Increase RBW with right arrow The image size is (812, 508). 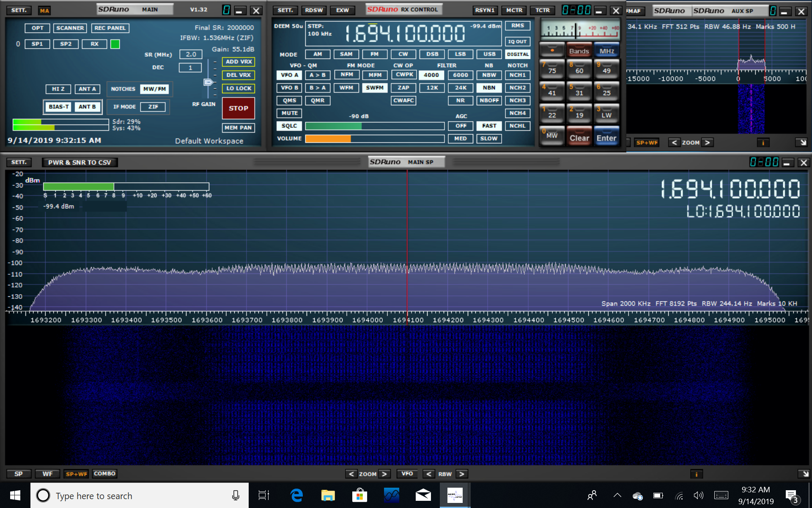461,474
